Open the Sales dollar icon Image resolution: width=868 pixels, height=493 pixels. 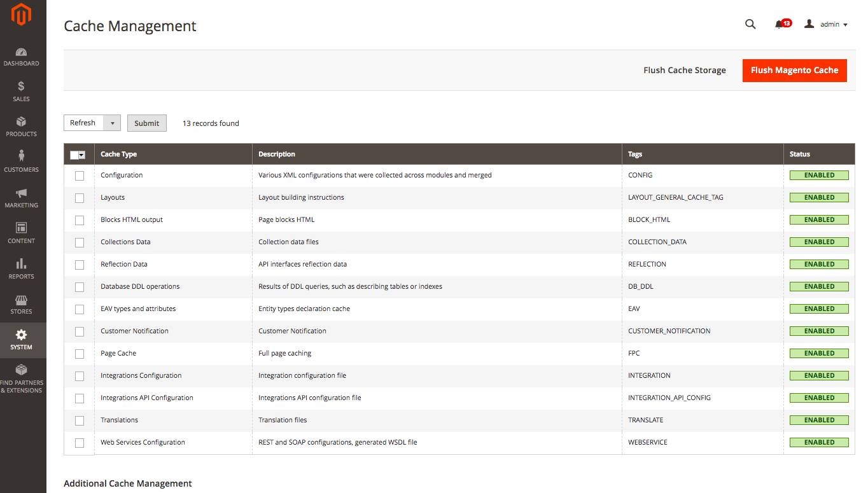point(21,87)
